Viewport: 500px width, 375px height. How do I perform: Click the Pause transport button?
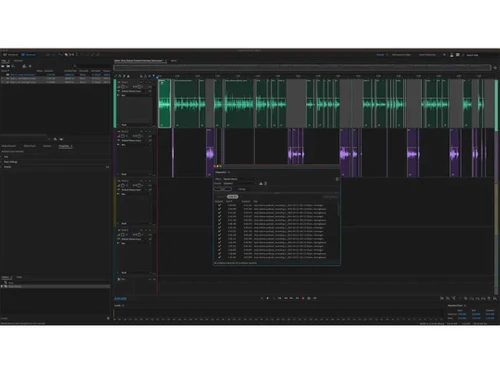pyautogui.click(x=274, y=298)
